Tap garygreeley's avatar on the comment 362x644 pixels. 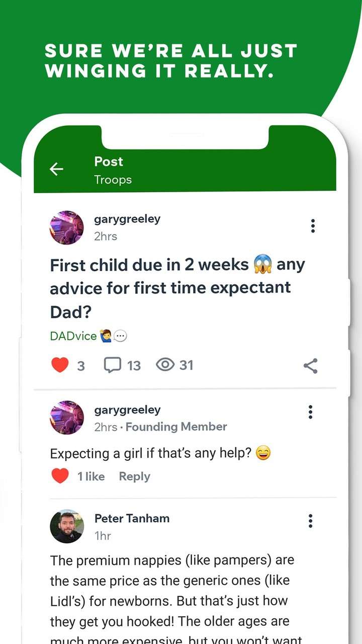67,418
